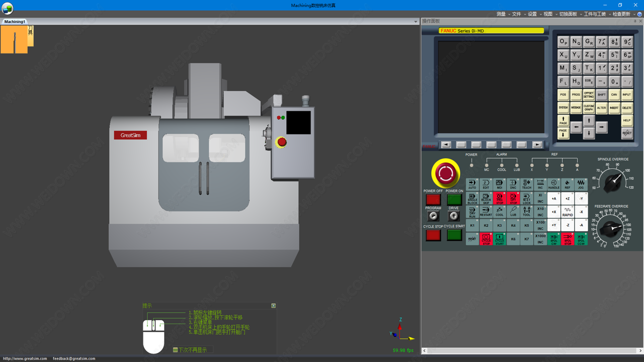Click cursor right arrow key on keypad
644x362 pixels.
coord(602,127)
